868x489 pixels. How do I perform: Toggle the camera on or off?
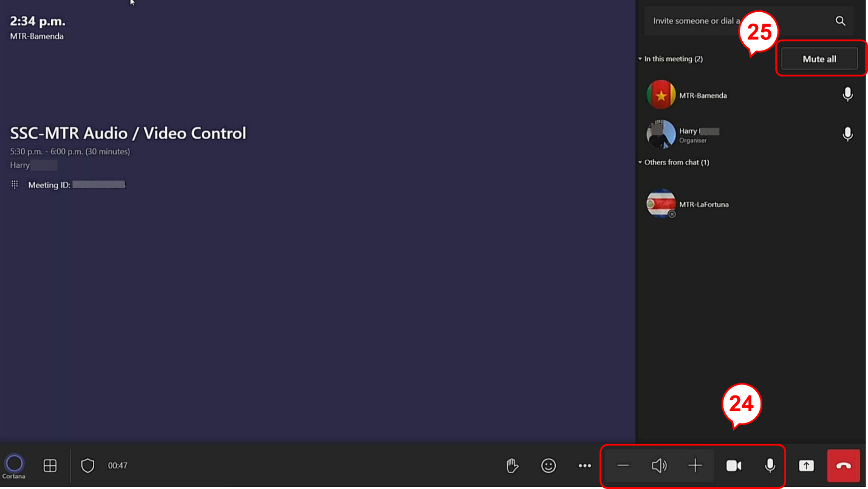(734, 466)
